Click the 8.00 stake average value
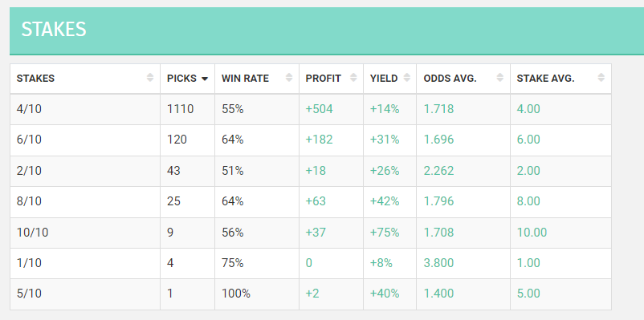Image resolution: width=644 pixels, height=320 pixels. click(528, 201)
